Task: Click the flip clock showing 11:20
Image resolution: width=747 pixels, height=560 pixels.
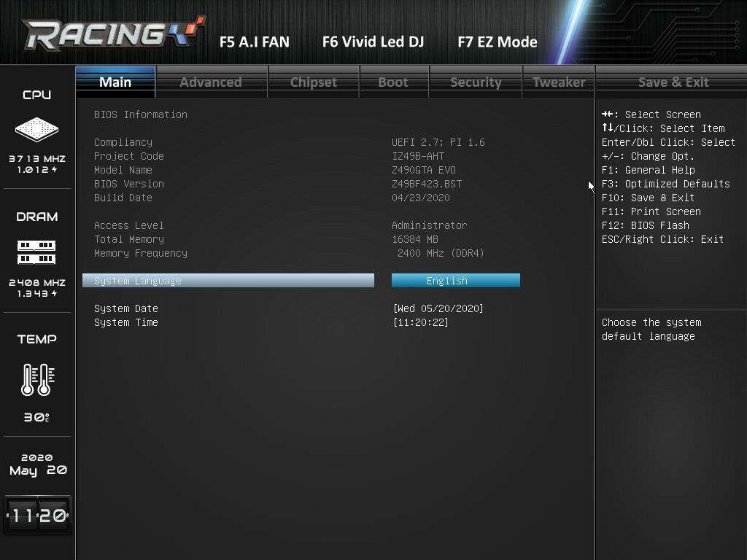Action: click(x=37, y=515)
